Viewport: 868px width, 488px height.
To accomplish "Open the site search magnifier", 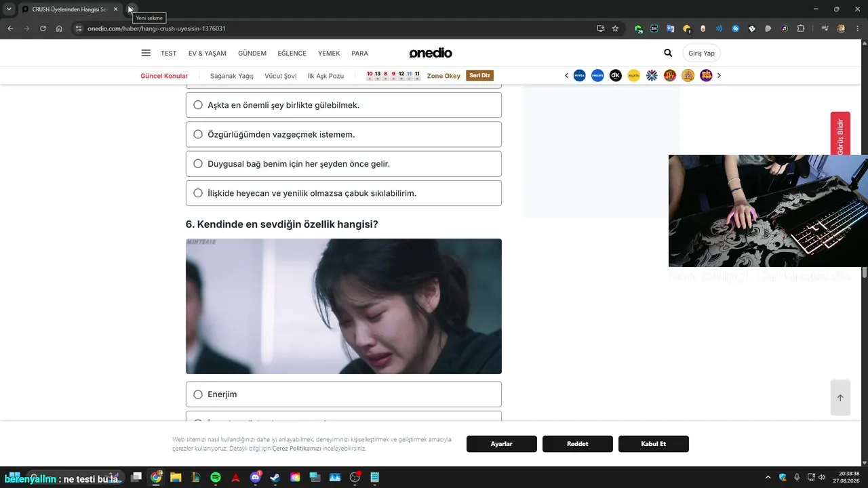I will (668, 53).
